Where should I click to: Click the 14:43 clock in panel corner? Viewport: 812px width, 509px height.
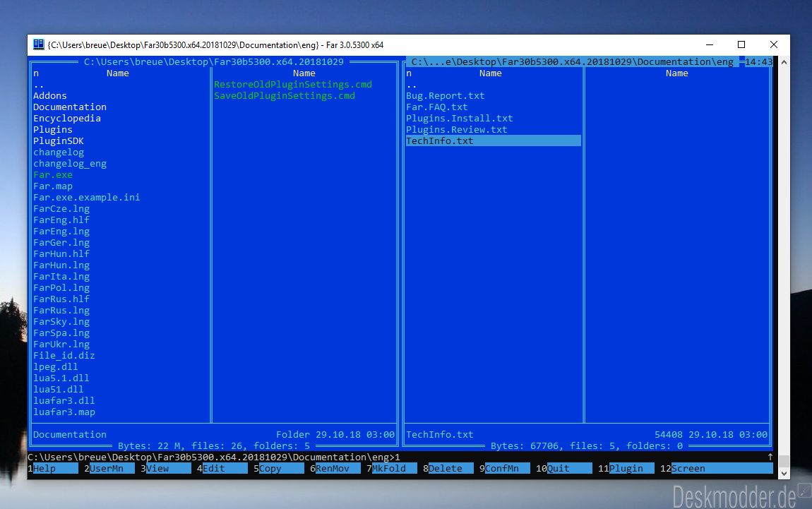pos(758,61)
